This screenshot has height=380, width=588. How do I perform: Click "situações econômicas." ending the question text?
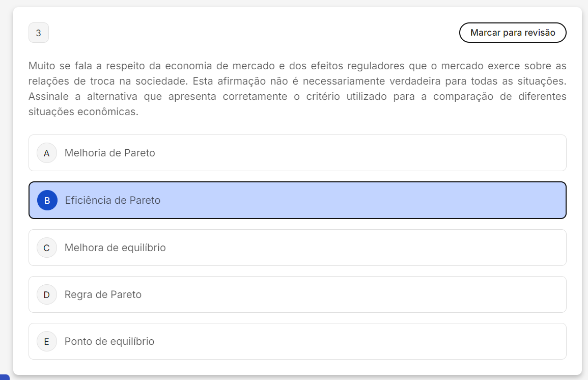pyautogui.click(x=83, y=112)
